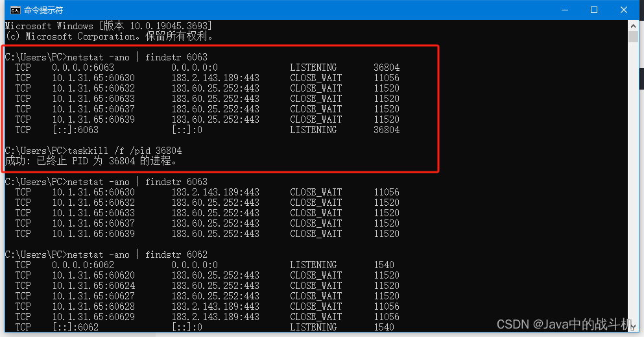Close the Command Prompt window

pos(623,10)
